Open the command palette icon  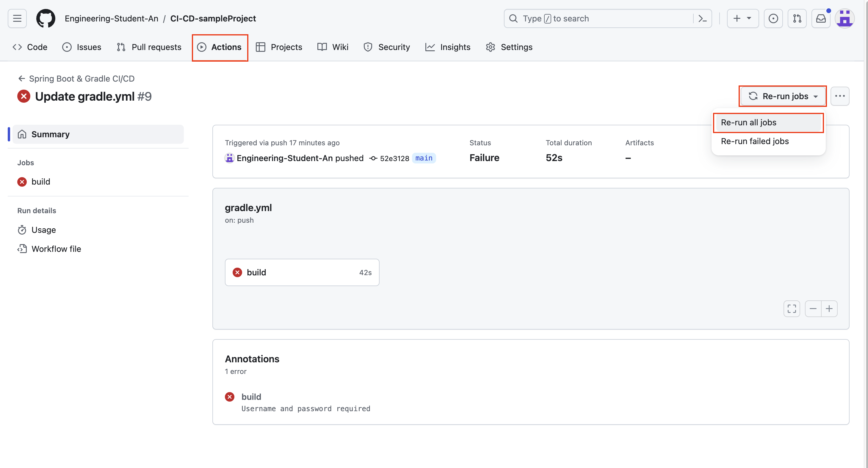(702, 18)
